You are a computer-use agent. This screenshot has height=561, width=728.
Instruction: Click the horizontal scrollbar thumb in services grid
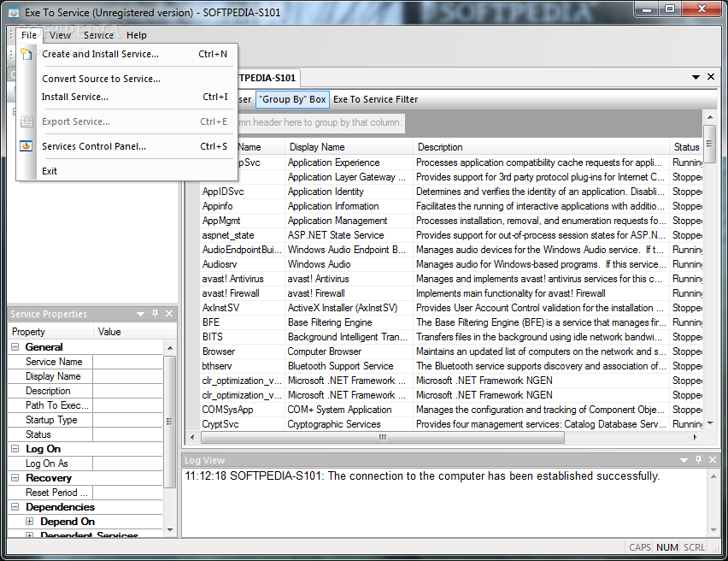click(x=383, y=437)
